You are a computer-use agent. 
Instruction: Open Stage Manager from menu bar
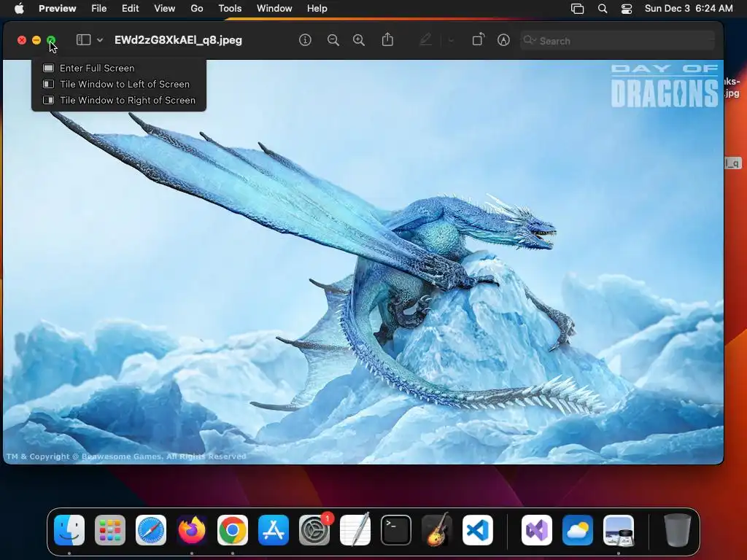(x=578, y=9)
